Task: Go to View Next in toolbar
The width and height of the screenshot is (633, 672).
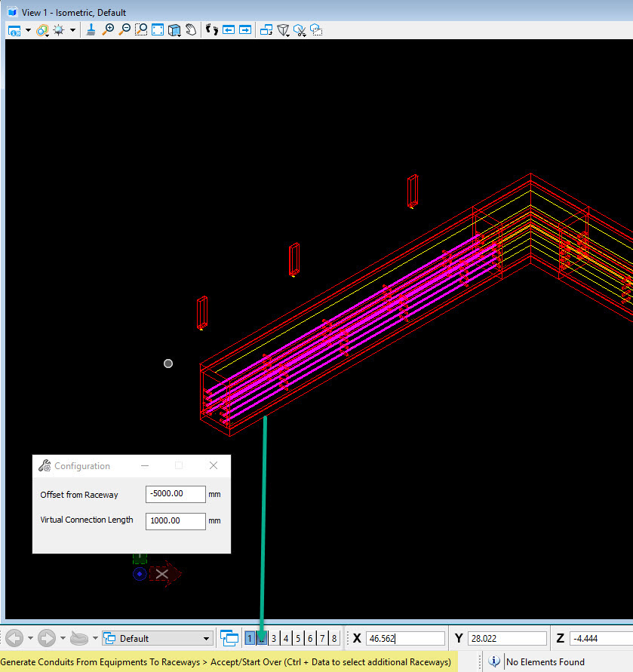Action: pyautogui.click(x=245, y=30)
